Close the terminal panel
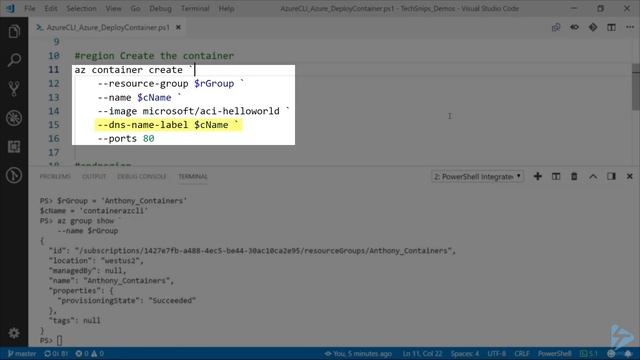The image size is (640, 360). point(629,176)
